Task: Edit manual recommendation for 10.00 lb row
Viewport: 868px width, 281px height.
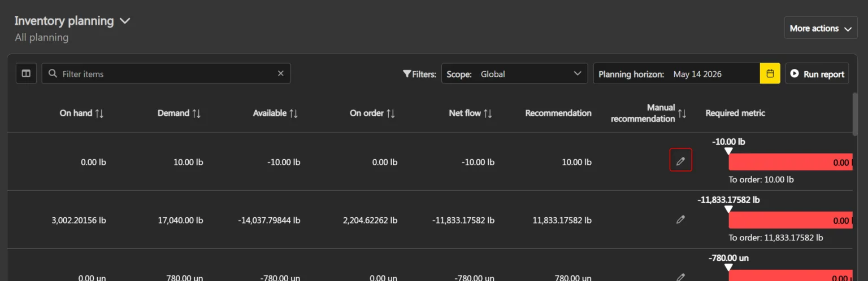Action: (680, 161)
